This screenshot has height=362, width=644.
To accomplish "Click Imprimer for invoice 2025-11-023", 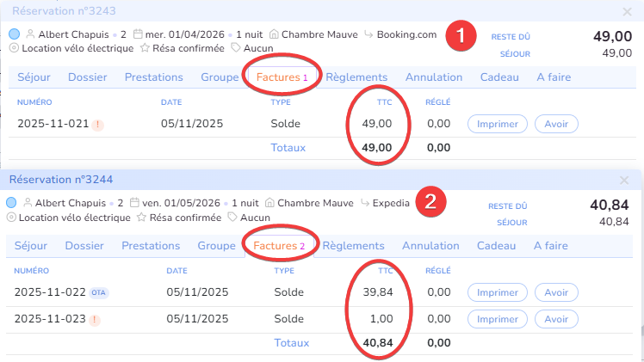I will [496, 319].
